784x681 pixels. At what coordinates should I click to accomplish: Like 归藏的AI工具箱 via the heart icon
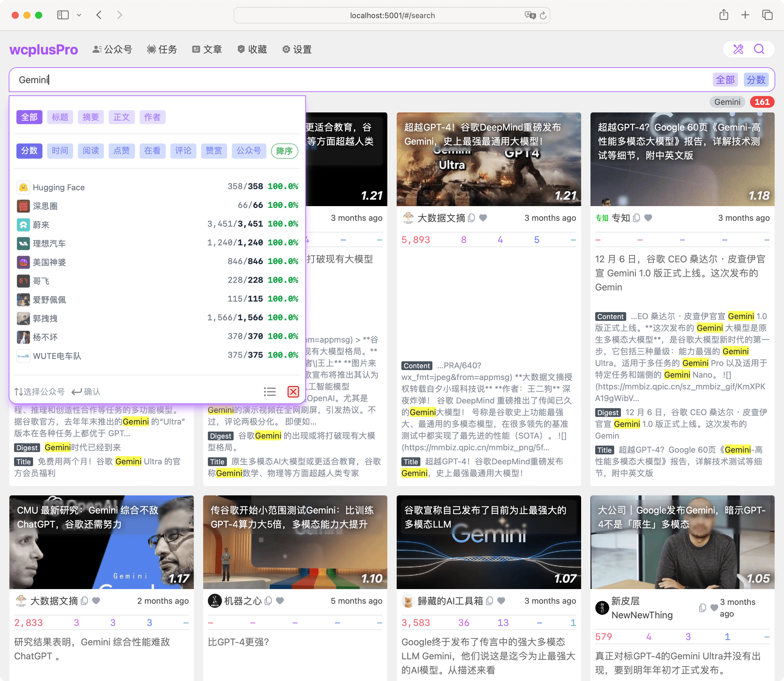(x=501, y=601)
